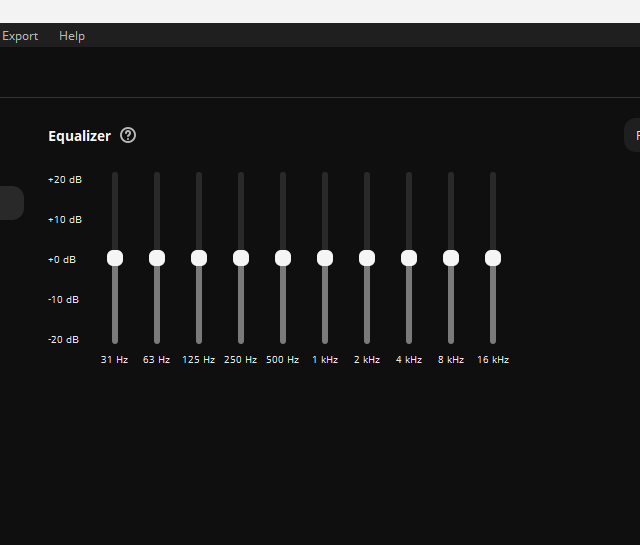Click the 250 Hz slider handle

pos(241,258)
